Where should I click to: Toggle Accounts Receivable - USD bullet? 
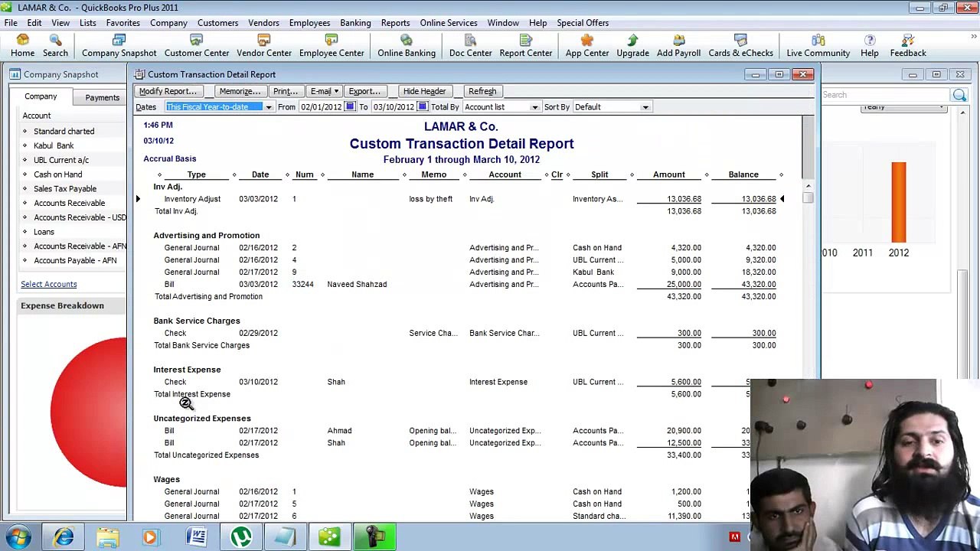[24, 217]
